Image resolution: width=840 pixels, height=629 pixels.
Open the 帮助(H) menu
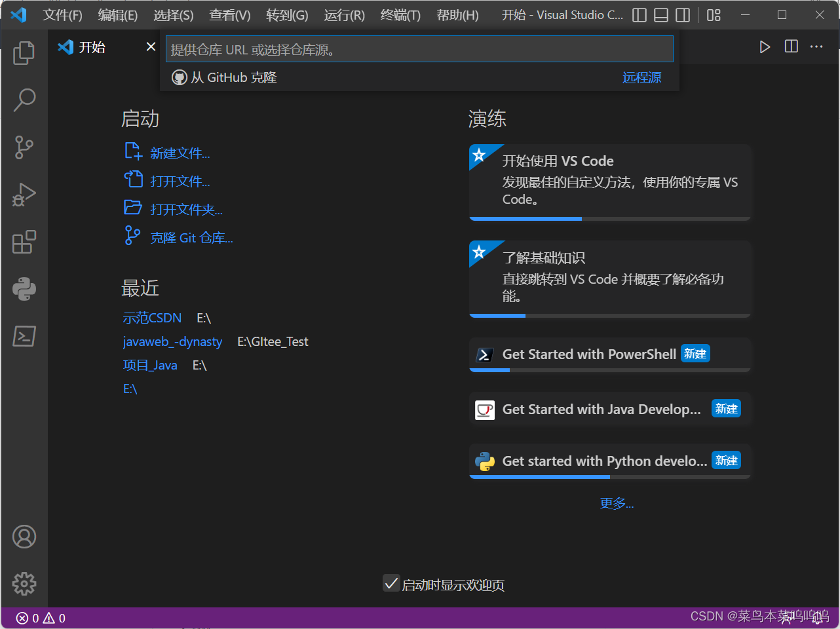pos(457,15)
